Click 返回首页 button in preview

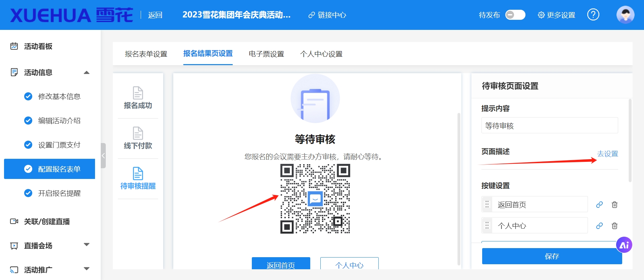tap(281, 264)
